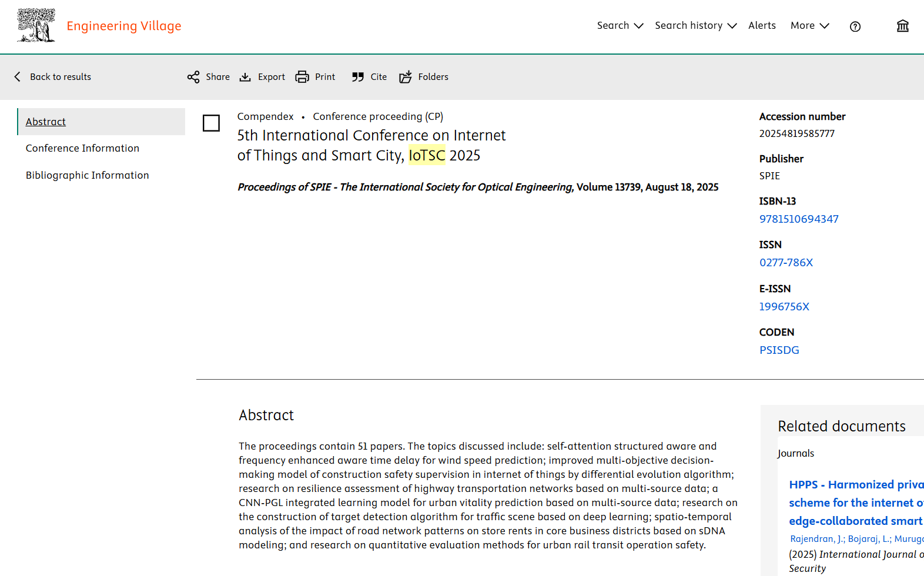Click the Export download icon
The width and height of the screenshot is (924, 576).
coord(245,77)
